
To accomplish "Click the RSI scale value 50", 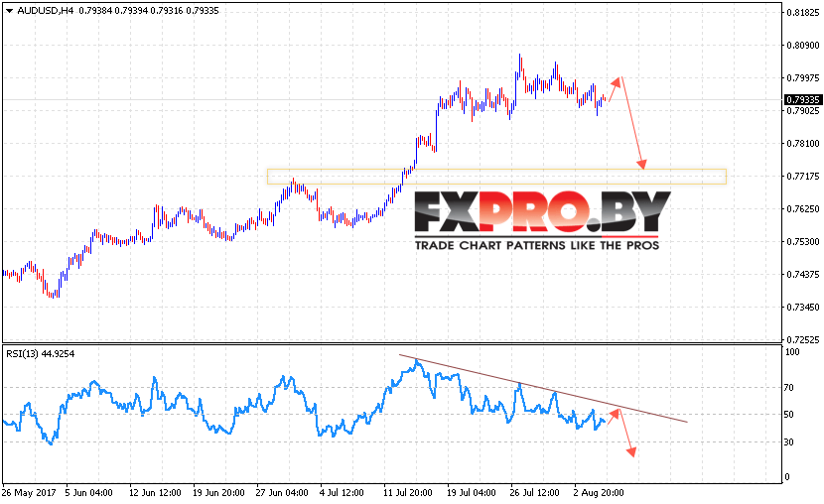I will [789, 415].
